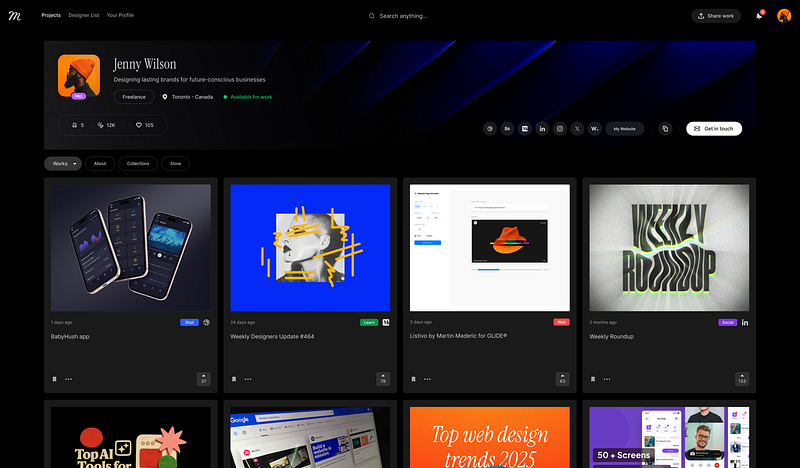
Task: Open Designer List in the top navigation
Action: pyautogui.click(x=84, y=15)
